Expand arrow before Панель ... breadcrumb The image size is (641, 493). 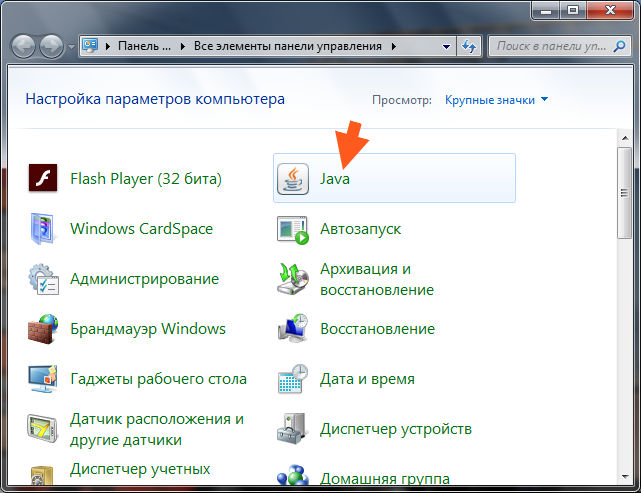pyautogui.click(x=108, y=47)
